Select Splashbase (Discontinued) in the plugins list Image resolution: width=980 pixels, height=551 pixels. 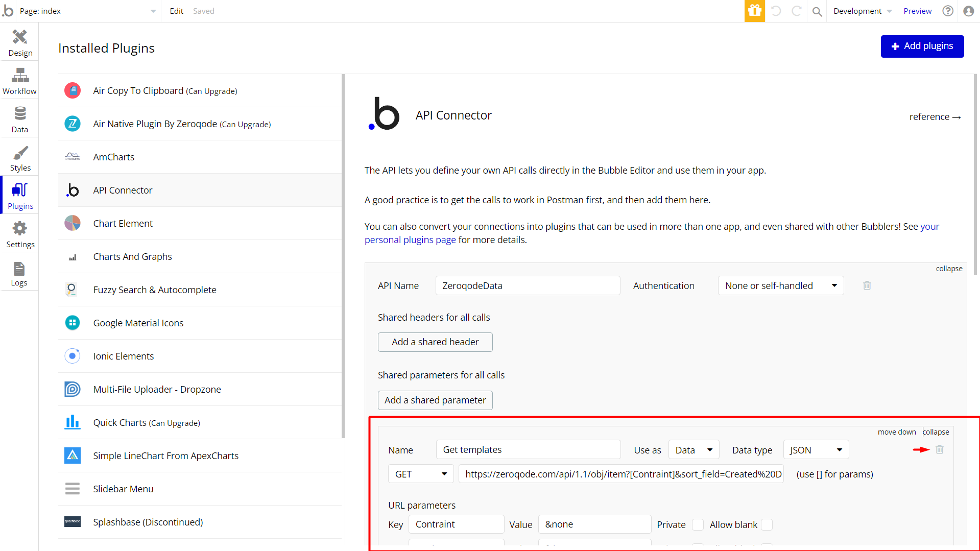pyautogui.click(x=200, y=522)
